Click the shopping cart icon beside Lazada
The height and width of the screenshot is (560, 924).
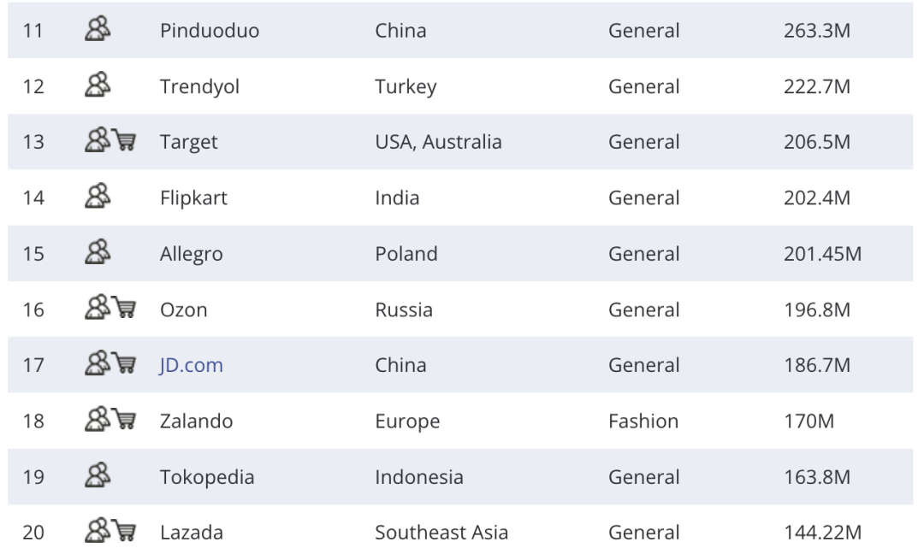coord(124,530)
